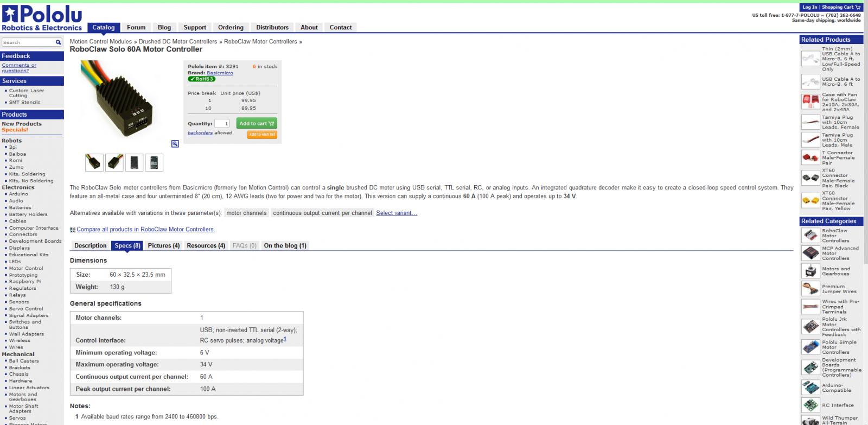Open the About menu tab
This screenshot has height=425, width=868.
[x=309, y=27]
